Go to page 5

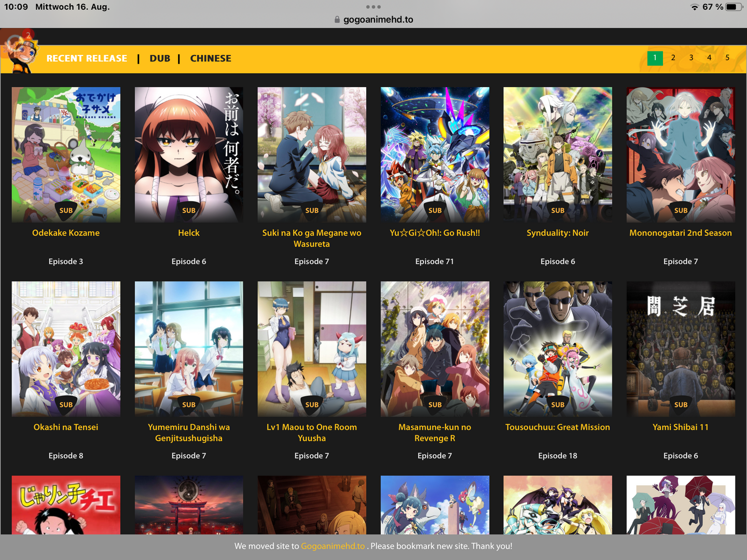point(727,58)
